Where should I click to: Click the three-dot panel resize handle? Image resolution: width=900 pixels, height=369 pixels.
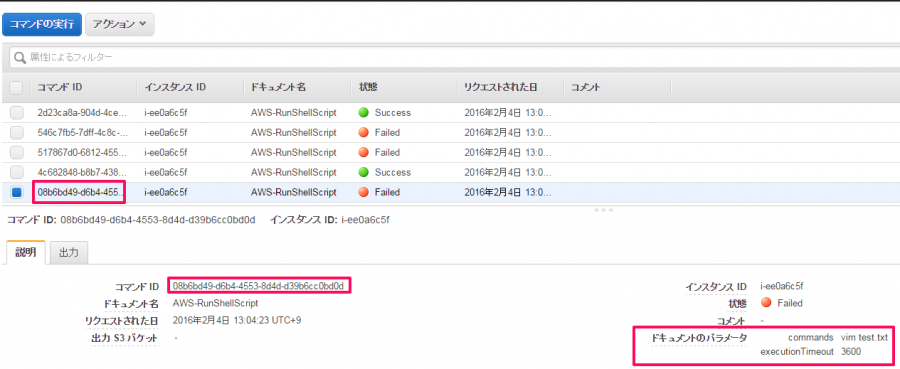[603, 209]
